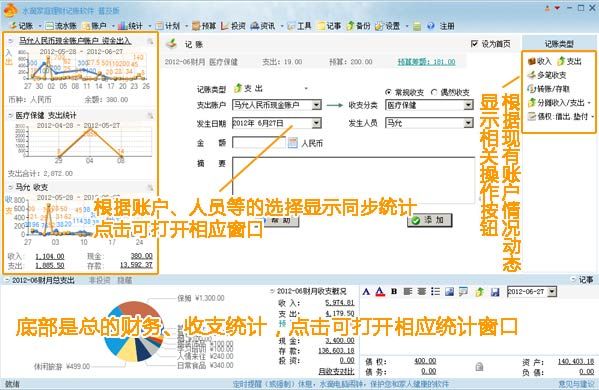This screenshot has width=599, height=390.
Task: Open the 记事 notes toolbar item
Action: pos(329,26)
